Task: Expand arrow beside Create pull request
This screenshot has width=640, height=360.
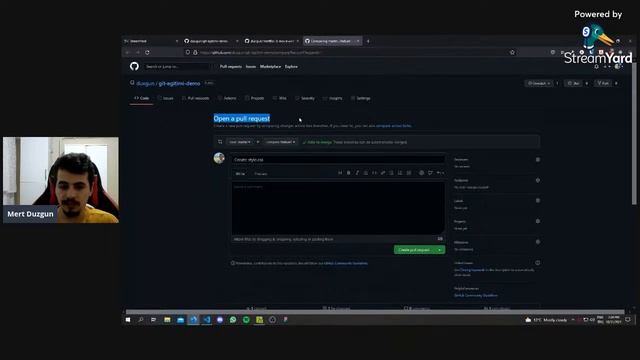Action: point(440,250)
